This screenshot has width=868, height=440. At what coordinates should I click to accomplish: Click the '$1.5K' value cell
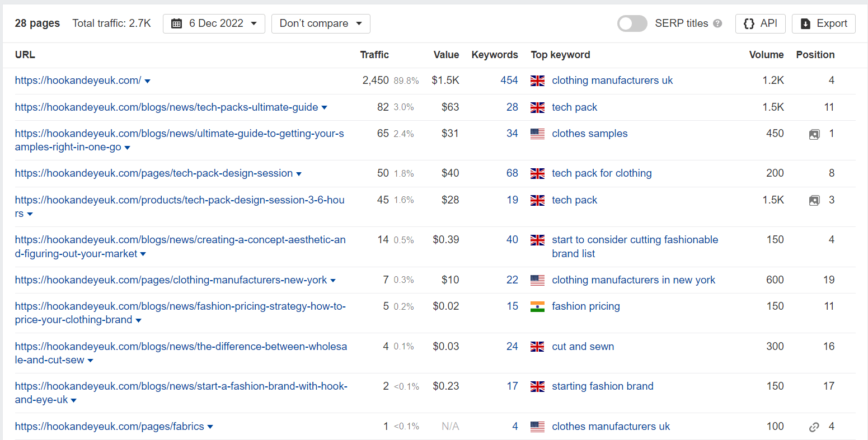click(445, 81)
